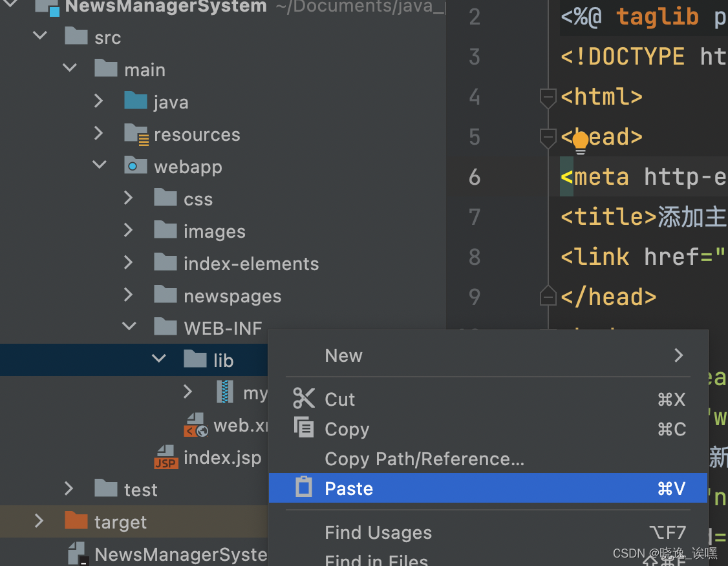Click the yellow lightbulb intention icon
The height and width of the screenshot is (566, 728).
pyautogui.click(x=581, y=142)
